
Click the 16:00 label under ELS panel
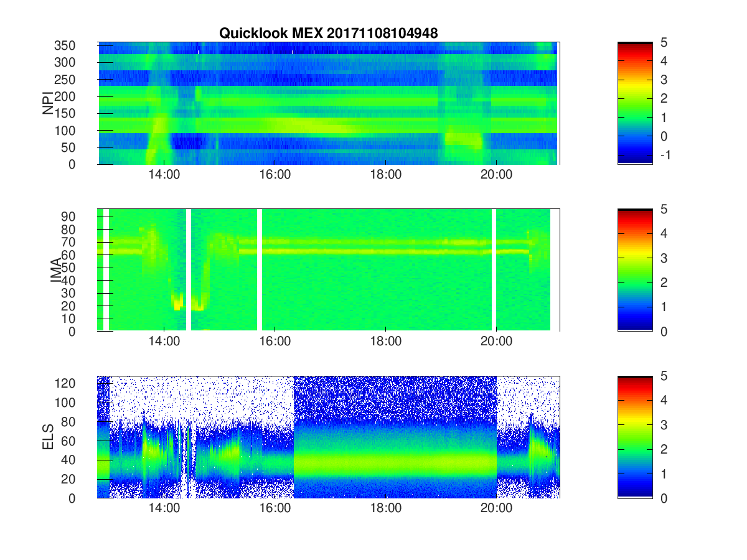coord(275,508)
